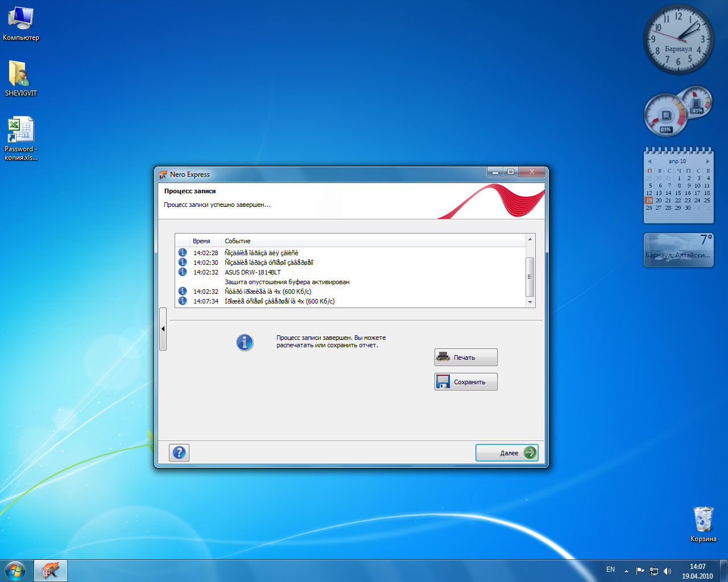This screenshot has height=582, width=728.
Task: Click the Nero taskbar icon
Action: click(51, 570)
